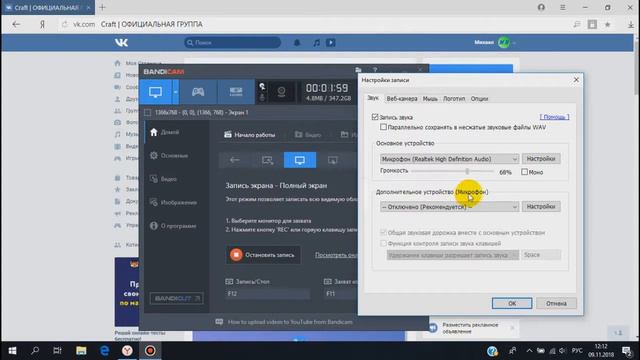Switch to the Звук tab in recording settings

[x=373, y=98]
